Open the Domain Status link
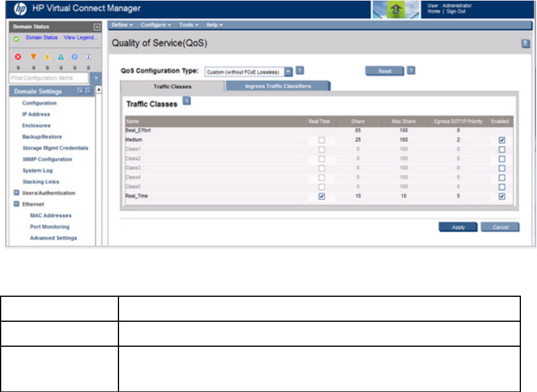The height and width of the screenshot is (392, 537). click(x=42, y=37)
